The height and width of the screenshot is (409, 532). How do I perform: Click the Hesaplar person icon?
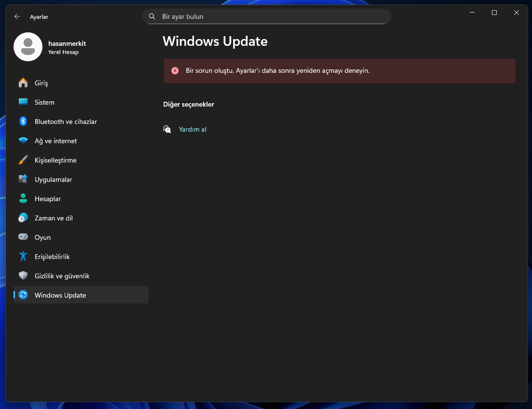[x=23, y=199]
